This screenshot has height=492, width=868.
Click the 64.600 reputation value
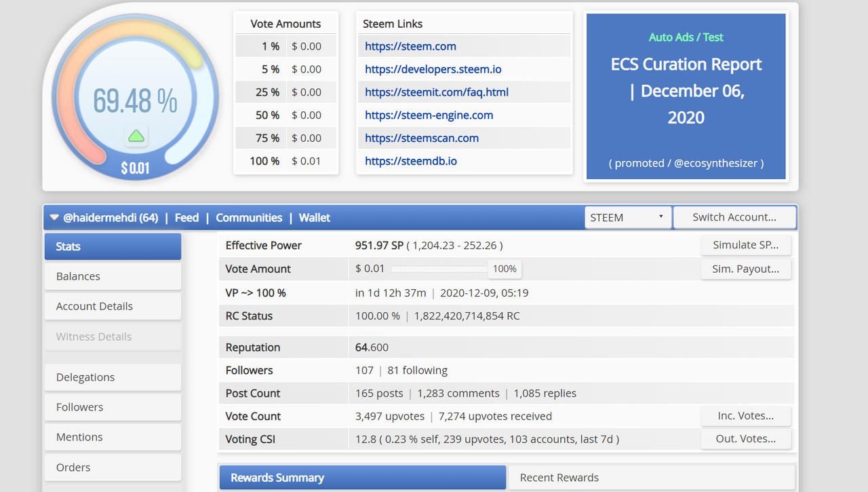(x=372, y=347)
